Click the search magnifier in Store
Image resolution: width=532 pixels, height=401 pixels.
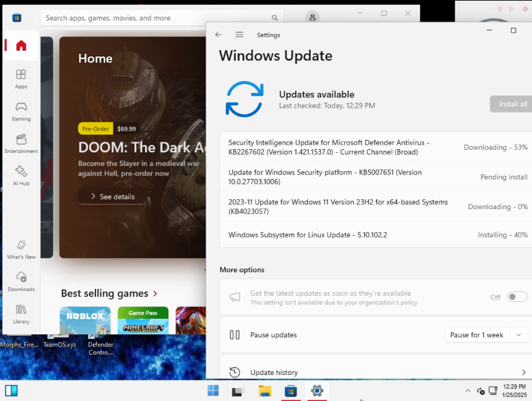click(x=274, y=17)
